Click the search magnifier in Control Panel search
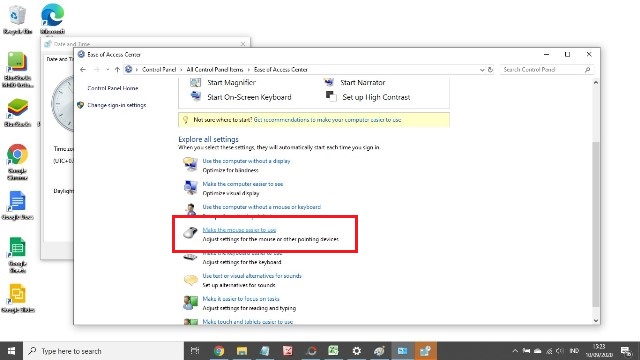This screenshot has height=360, width=640. tap(587, 70)
